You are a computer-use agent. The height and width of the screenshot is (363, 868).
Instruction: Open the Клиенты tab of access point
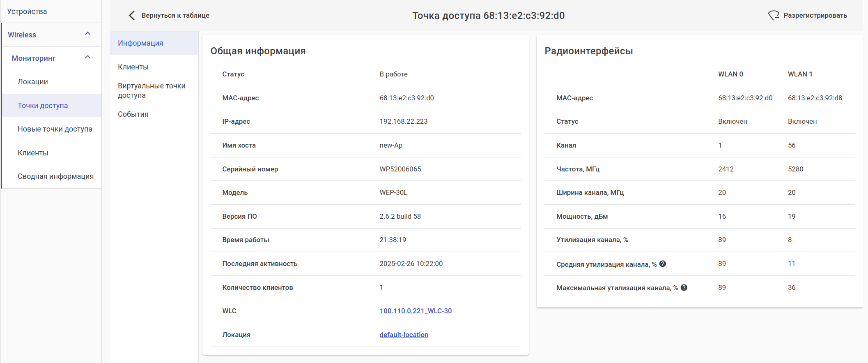pos(133,67)
